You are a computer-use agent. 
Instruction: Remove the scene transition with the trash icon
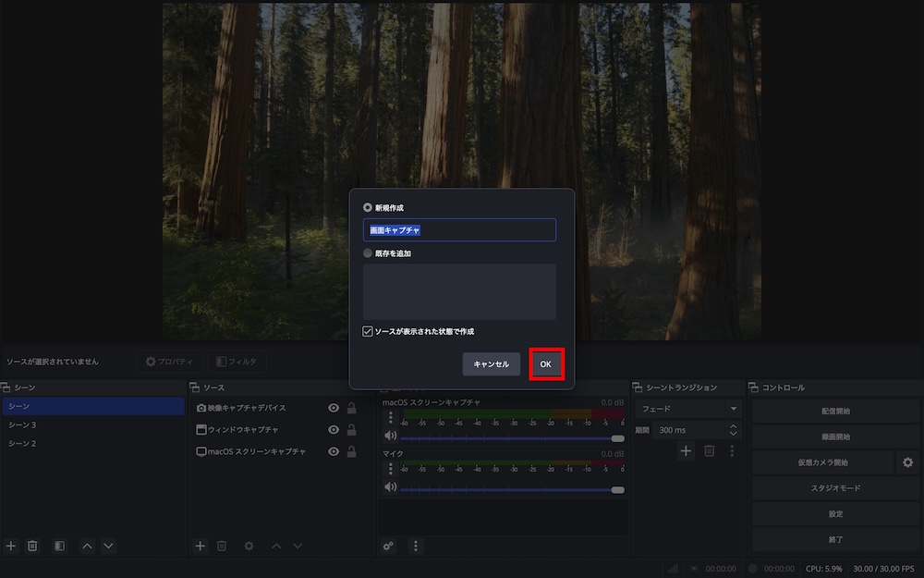click(710, 451)
